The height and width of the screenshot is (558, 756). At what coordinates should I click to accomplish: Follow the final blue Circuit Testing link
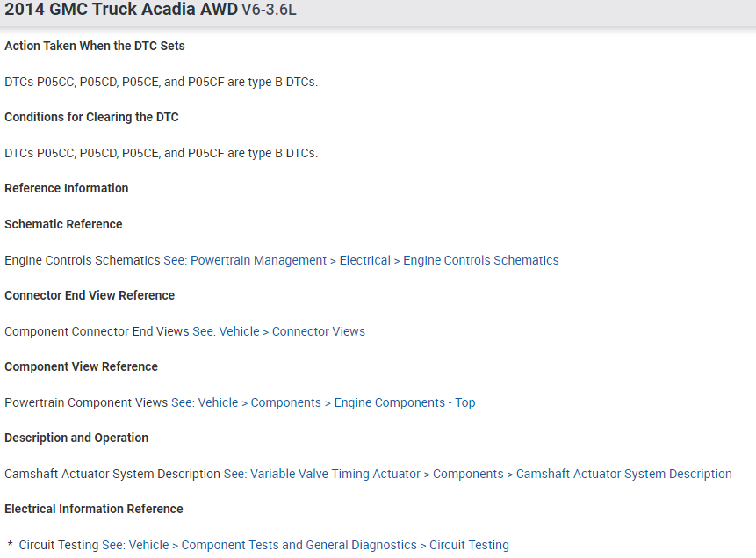[469, 545]
